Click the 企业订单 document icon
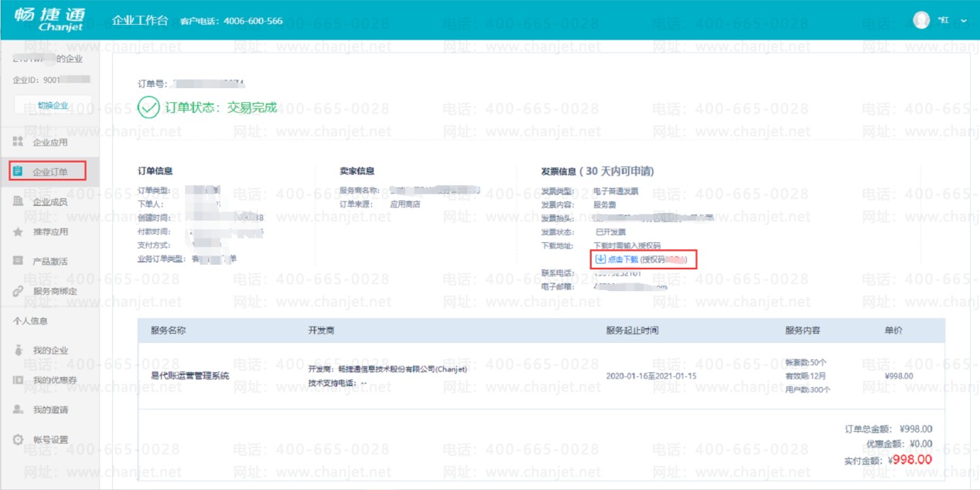This screenshot has height=490, width=980. click(19, 171)
